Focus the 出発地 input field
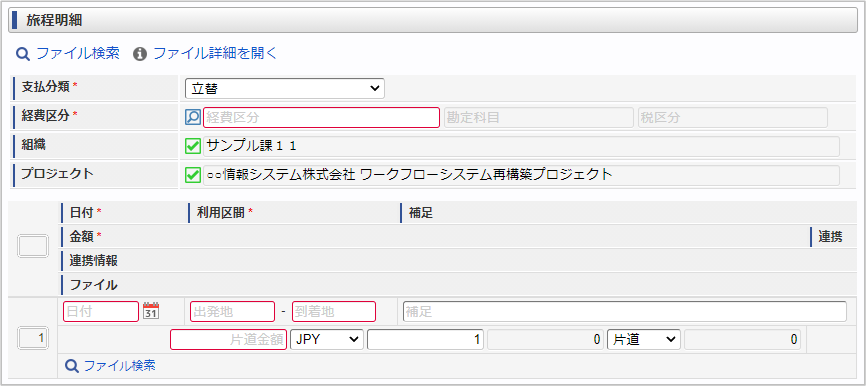The image size is (866, 386). click(233, 311)
